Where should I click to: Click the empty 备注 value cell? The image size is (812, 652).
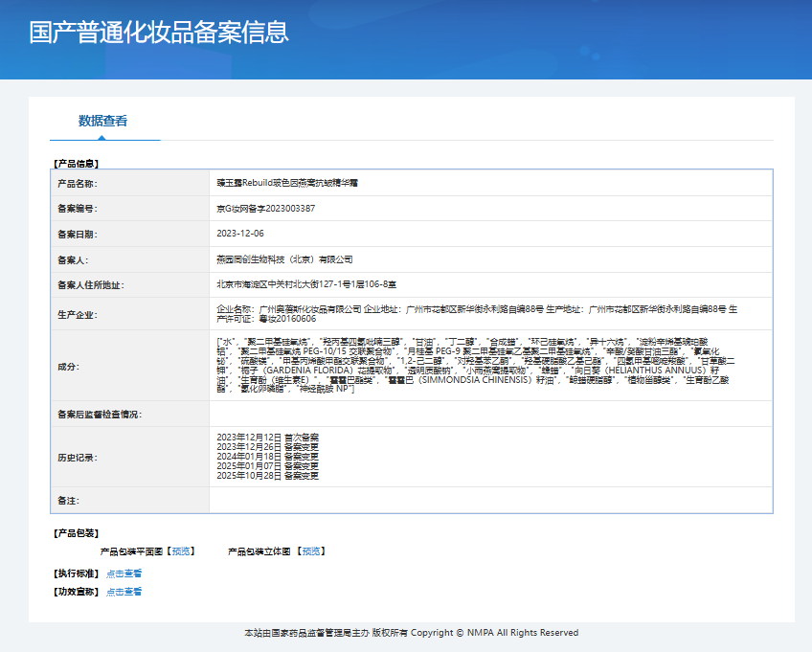[490, 501]
